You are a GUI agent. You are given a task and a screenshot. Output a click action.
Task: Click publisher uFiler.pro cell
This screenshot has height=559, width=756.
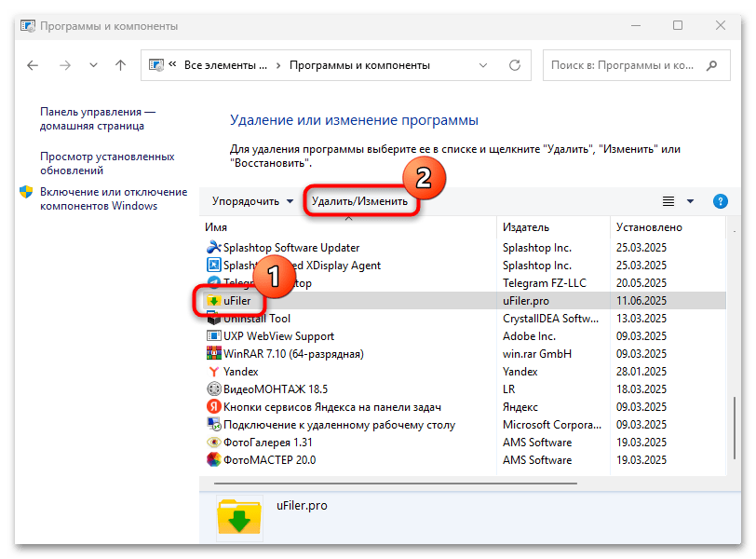click(525, 301)
